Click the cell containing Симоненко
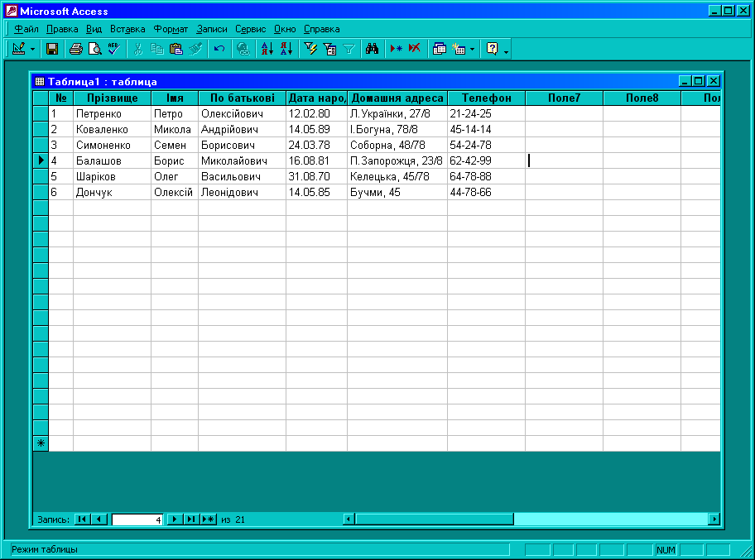 [x=113, y=146]
